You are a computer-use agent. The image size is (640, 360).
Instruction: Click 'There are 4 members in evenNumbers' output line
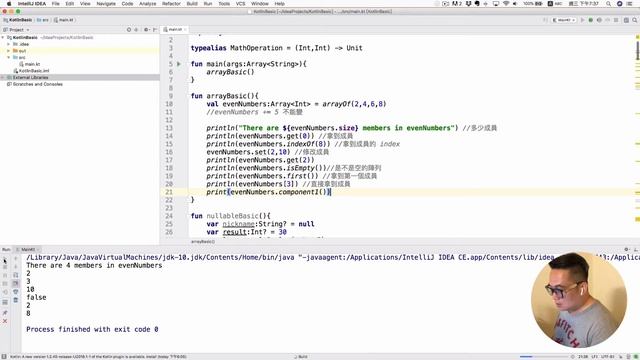tap(94, 265)
